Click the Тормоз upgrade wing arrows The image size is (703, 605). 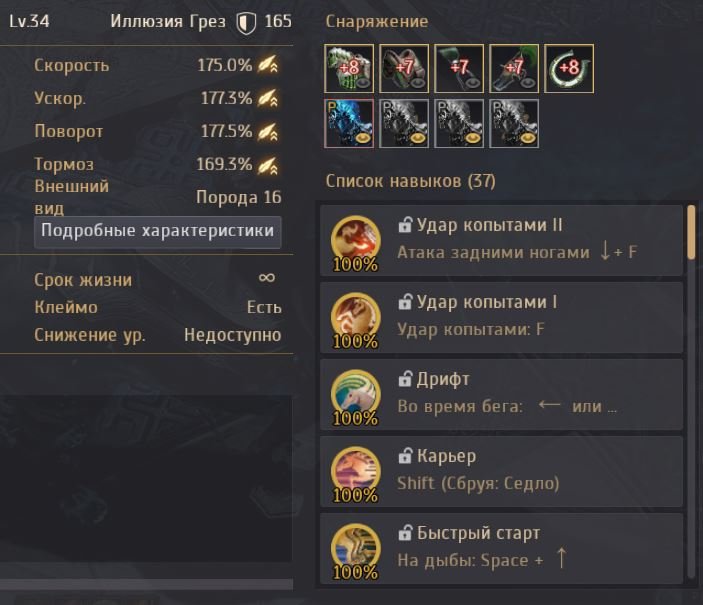[x=268, y=165]
